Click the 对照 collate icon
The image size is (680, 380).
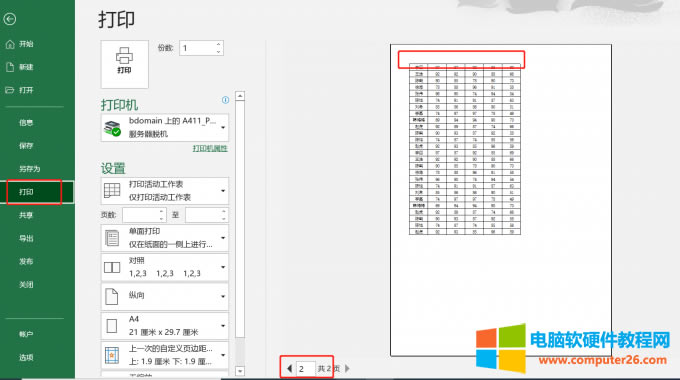tap(112, 267)
